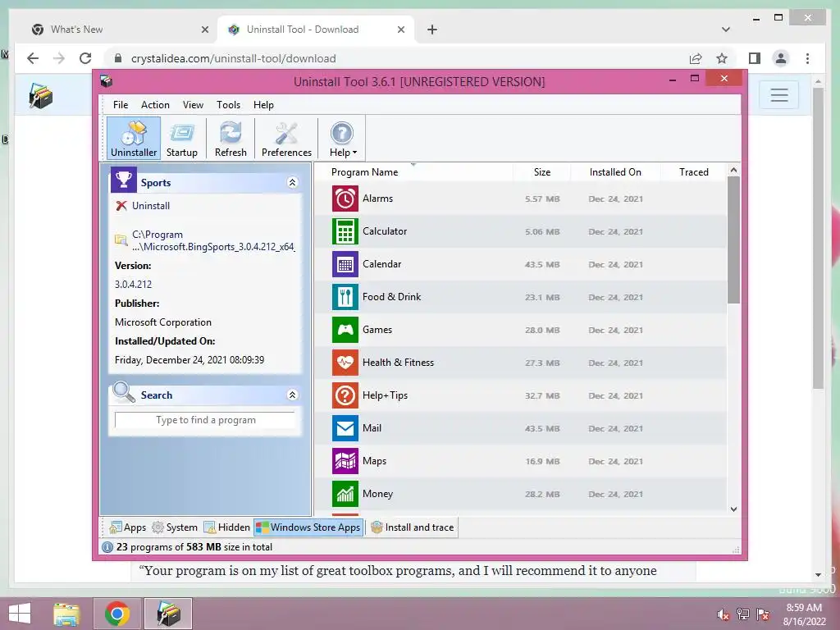This screenshot has height=630, width=840.
Task: Open the File menu
Action: click(121, 105)
